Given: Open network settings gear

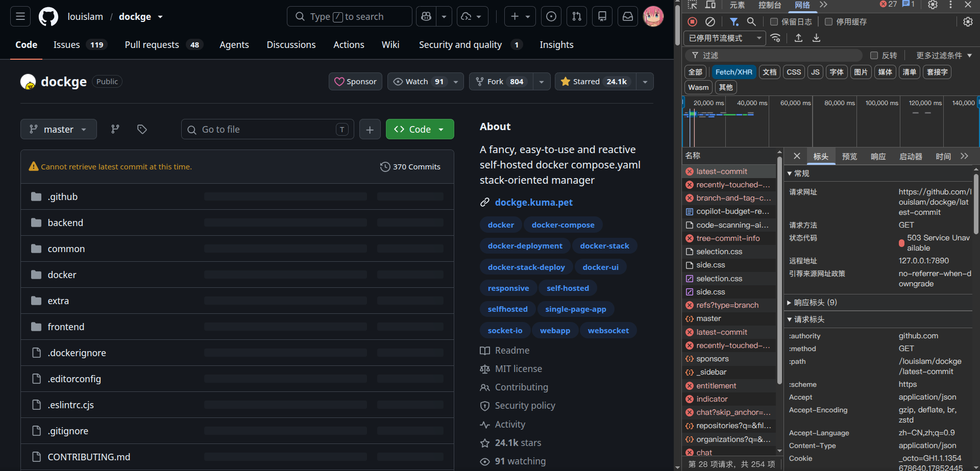Looking at the screenshot, I should [968, 21].
